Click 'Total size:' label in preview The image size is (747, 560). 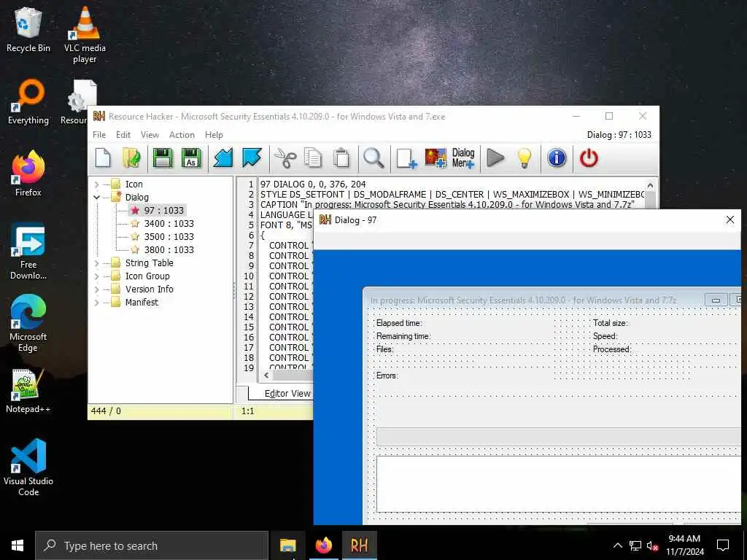(x=611, y=323)
